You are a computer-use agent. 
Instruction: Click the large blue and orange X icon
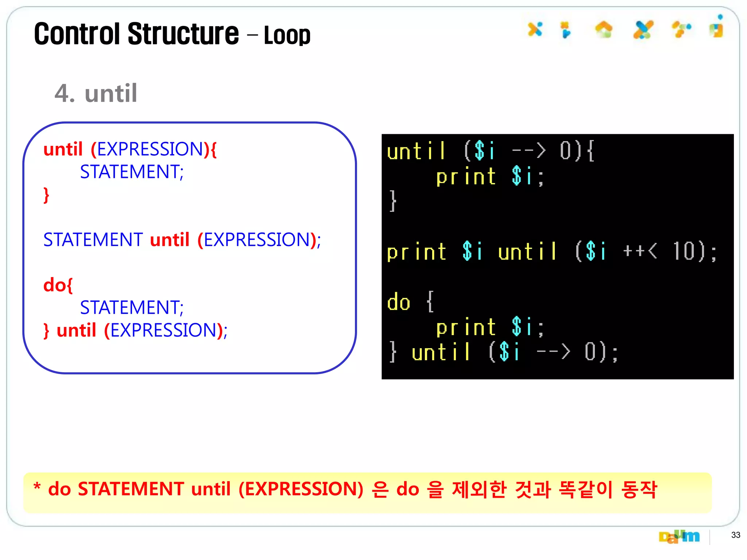[643, 30]
